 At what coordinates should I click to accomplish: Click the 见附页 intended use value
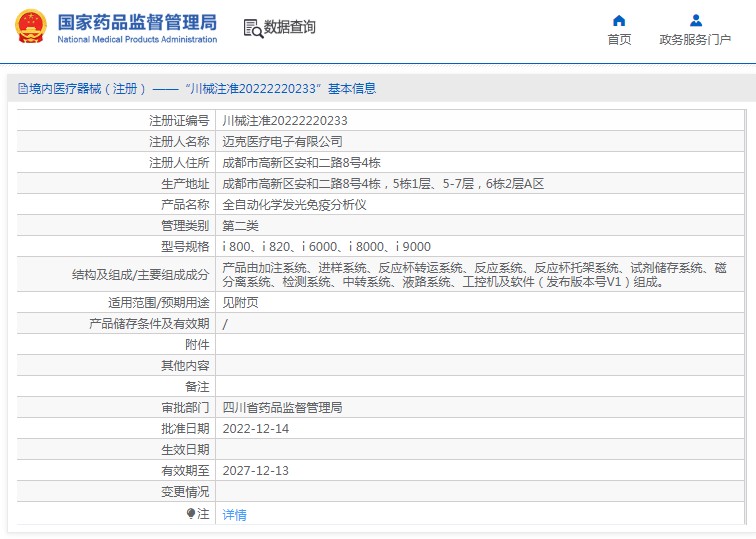[x=240, y=303]
